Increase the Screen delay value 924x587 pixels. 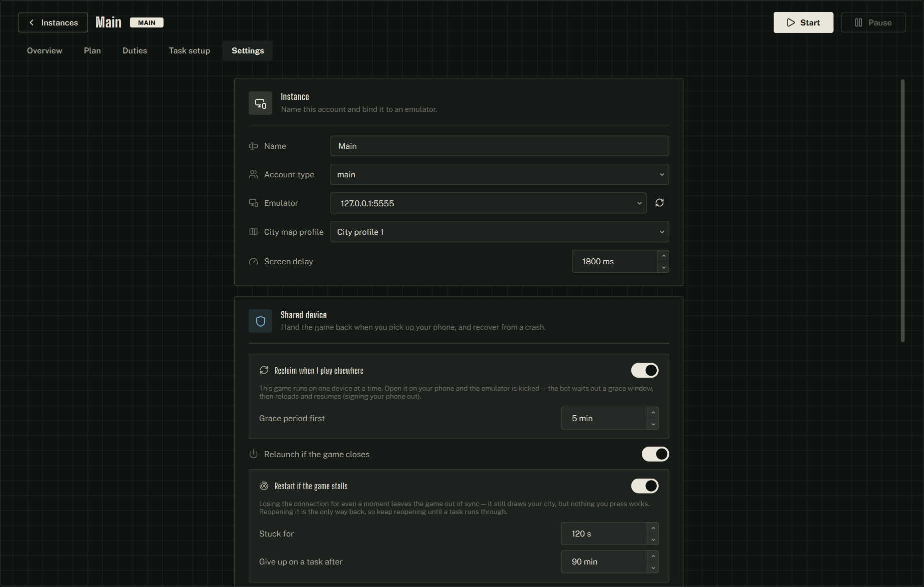tap(664, 256)
